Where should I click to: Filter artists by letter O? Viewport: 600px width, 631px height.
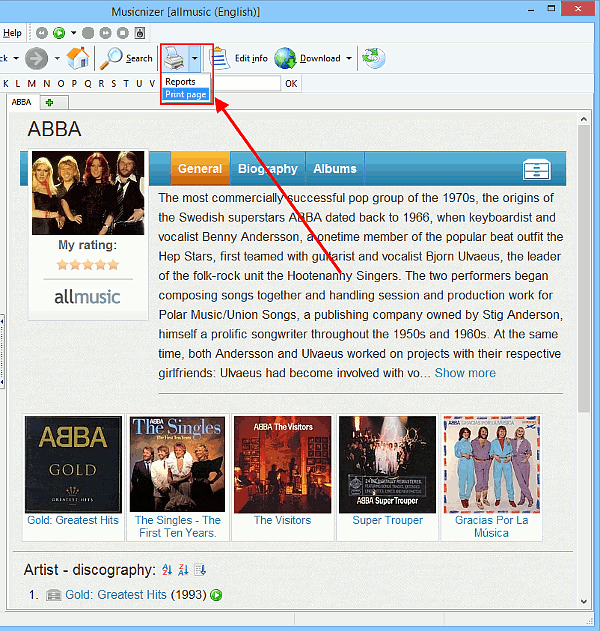[x=61, y=84]
